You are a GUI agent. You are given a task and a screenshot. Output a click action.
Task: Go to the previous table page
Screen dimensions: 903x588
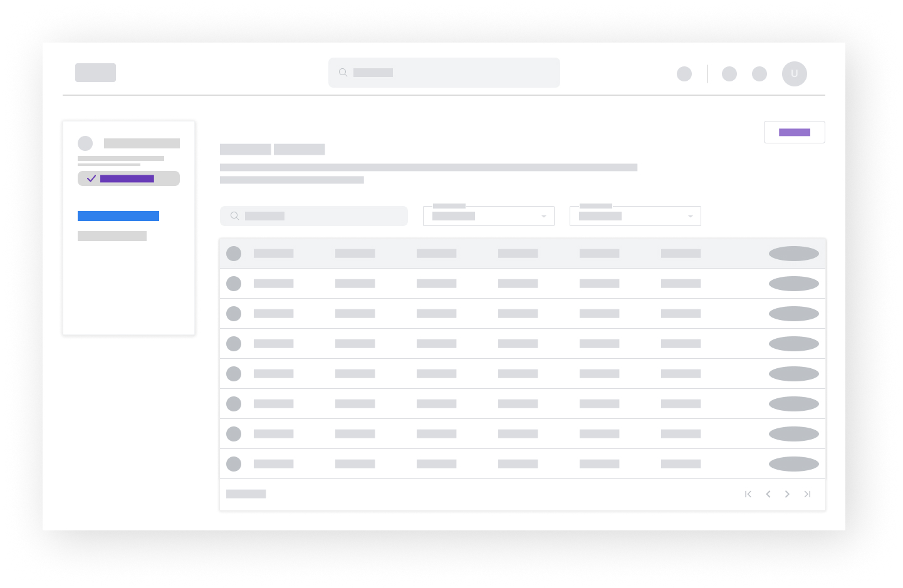pos(768,494)
